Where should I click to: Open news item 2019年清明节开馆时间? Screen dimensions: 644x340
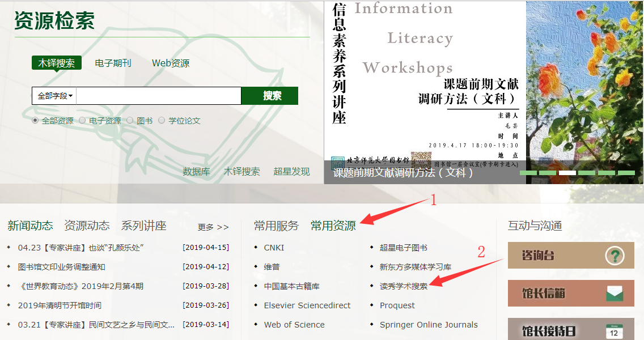click(x=60, y=305)
